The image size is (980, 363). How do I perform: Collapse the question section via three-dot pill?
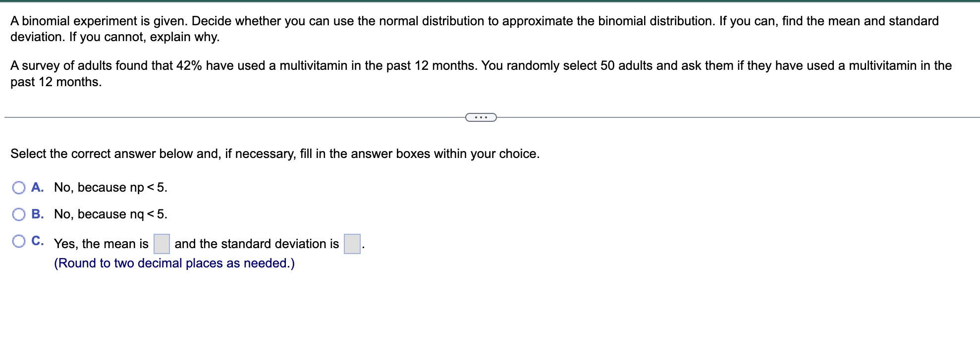[481, 117]
